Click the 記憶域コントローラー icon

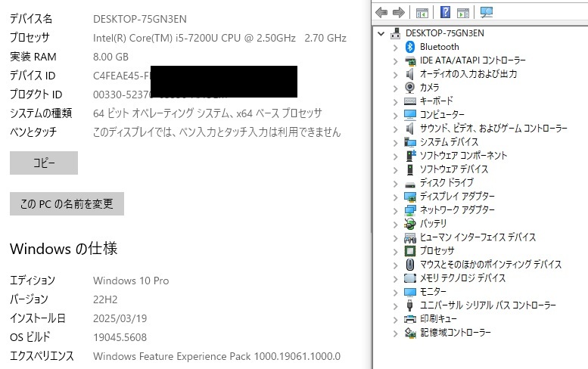[x=410, y=333]
